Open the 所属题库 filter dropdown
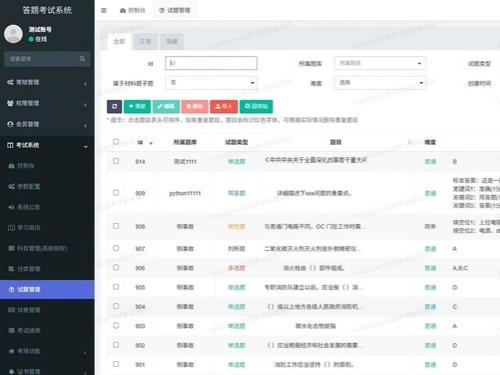This screenshot has height=375, width=500. tap(380, 63)
